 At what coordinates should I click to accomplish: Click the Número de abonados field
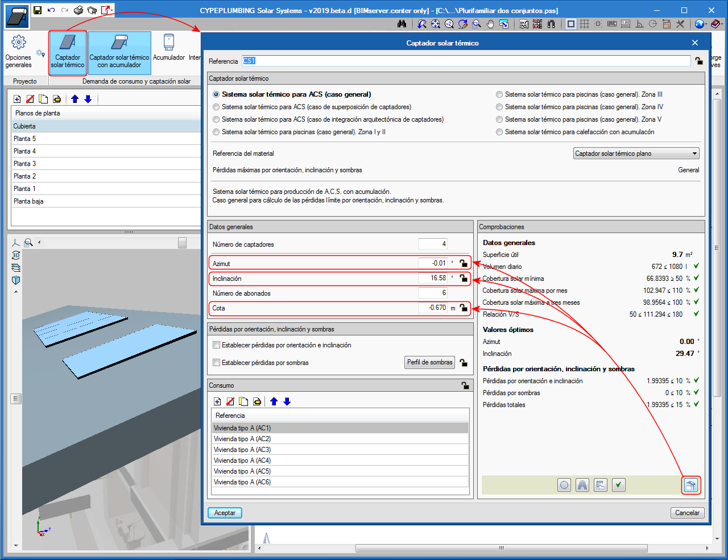pyautogui.click(x=433, y=293)
